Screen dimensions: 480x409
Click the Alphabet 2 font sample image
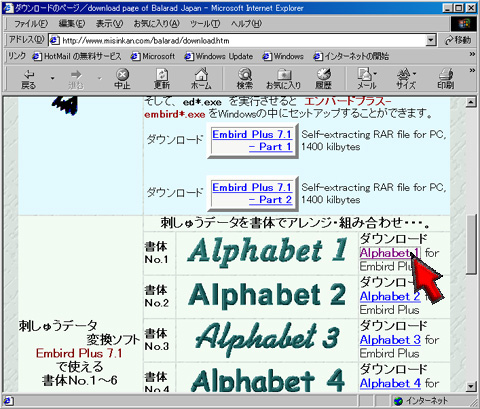267,295
